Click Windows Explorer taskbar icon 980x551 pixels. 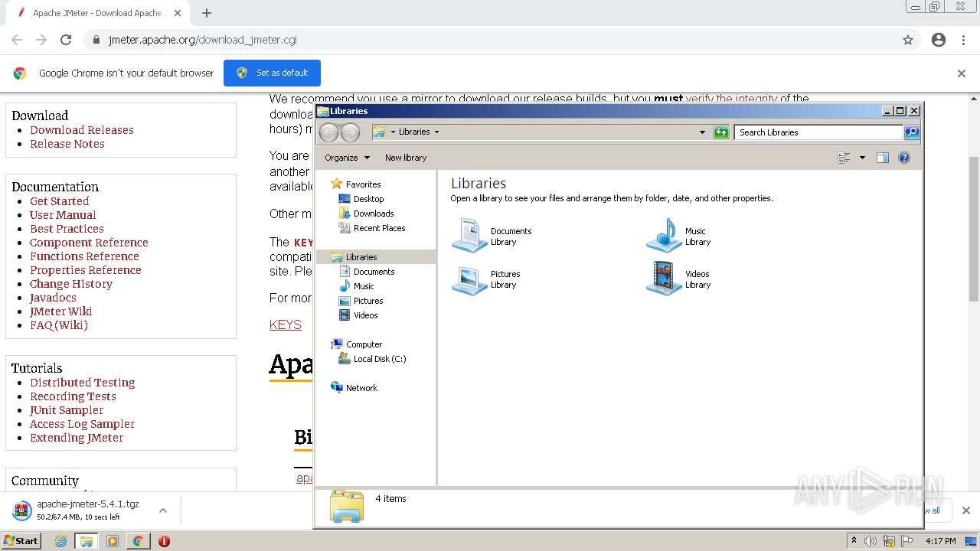point(87,541)
